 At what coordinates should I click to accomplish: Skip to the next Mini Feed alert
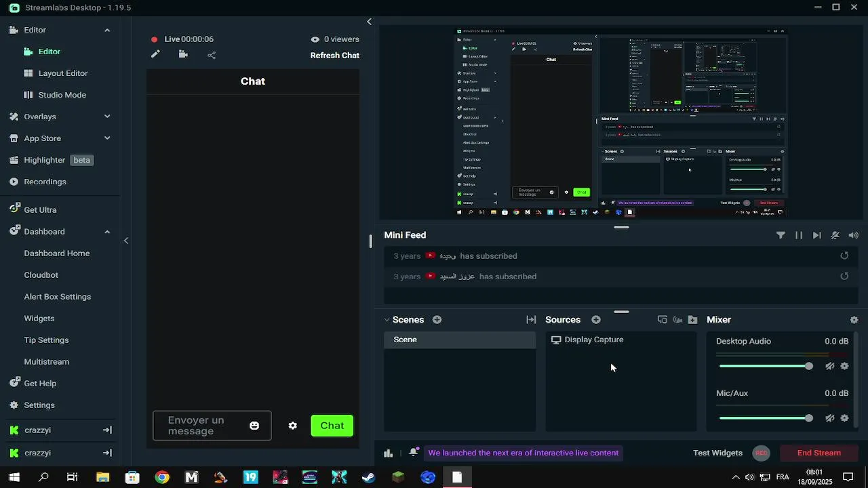[x=817, y=235]
